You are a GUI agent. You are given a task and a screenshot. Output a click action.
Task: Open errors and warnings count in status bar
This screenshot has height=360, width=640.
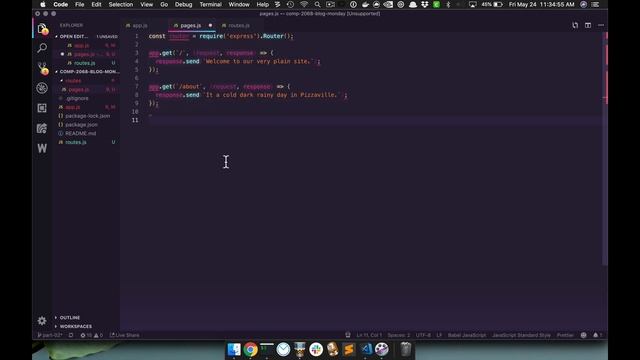pyautogui.click(x=91, y=335)
